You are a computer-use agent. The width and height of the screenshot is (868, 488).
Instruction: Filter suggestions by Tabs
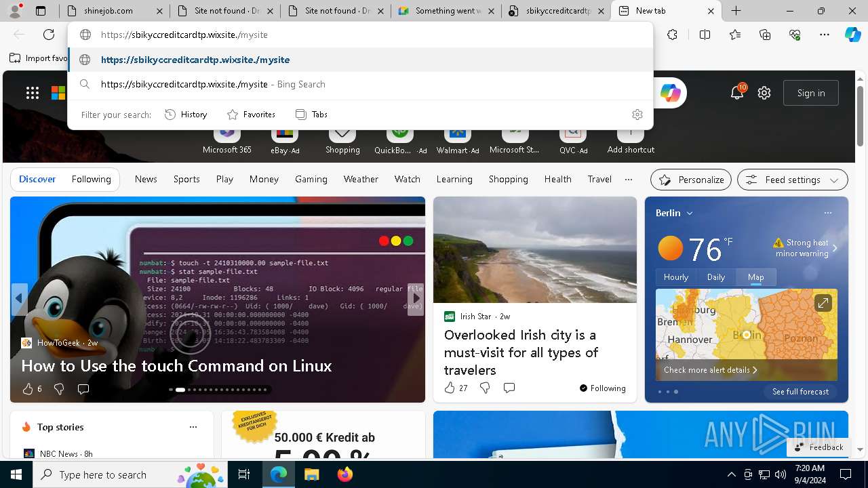click(311, 115)
